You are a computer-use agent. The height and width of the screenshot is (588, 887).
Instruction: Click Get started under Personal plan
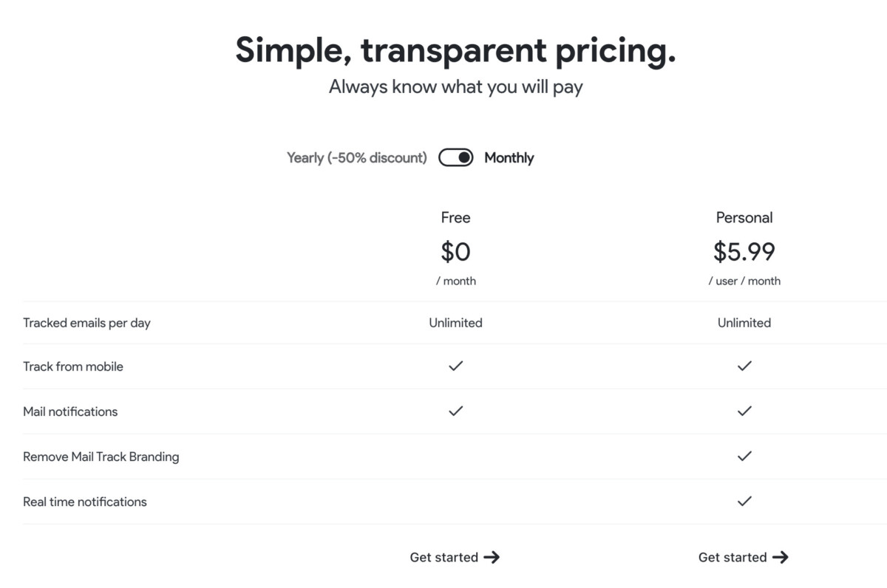click(733, 558)
